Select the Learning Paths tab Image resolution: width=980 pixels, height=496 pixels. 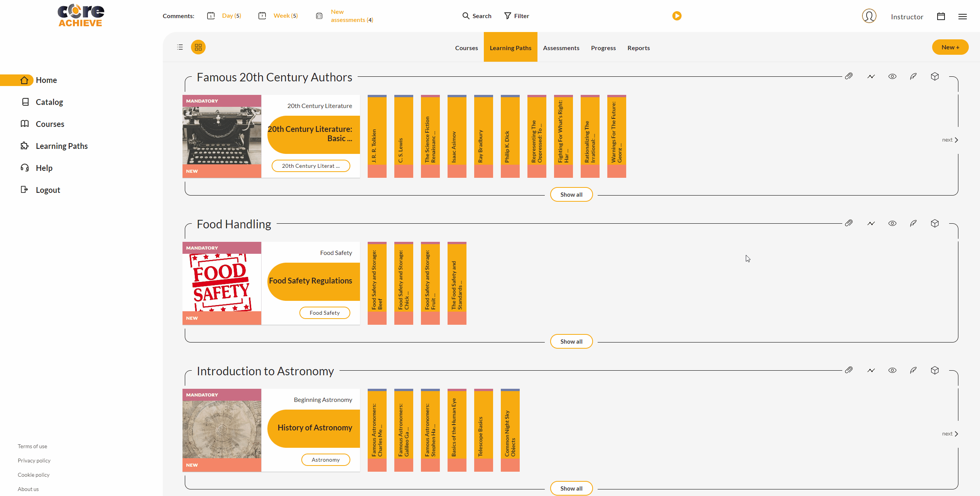pyautogui.click(x=510, y=47)
